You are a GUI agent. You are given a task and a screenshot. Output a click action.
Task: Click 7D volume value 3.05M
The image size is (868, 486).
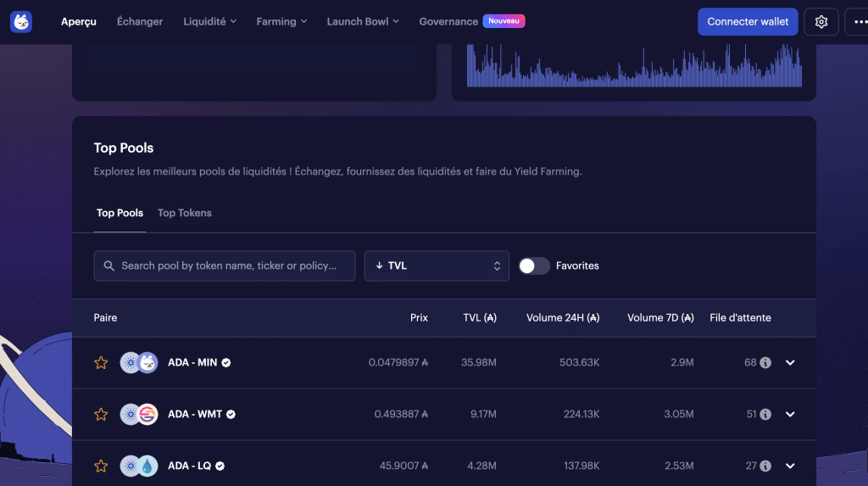[679, 414]
